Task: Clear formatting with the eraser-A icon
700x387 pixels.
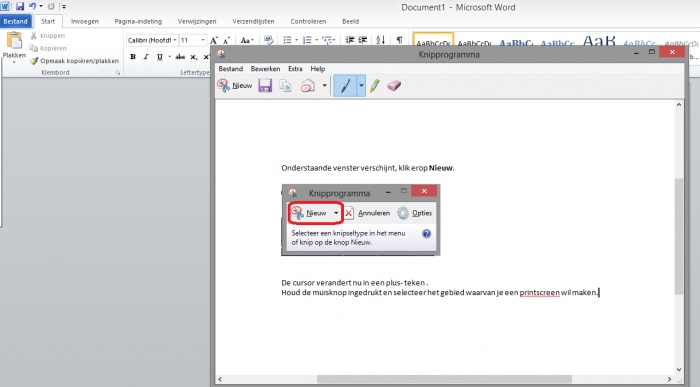Action: pos(268,40)
